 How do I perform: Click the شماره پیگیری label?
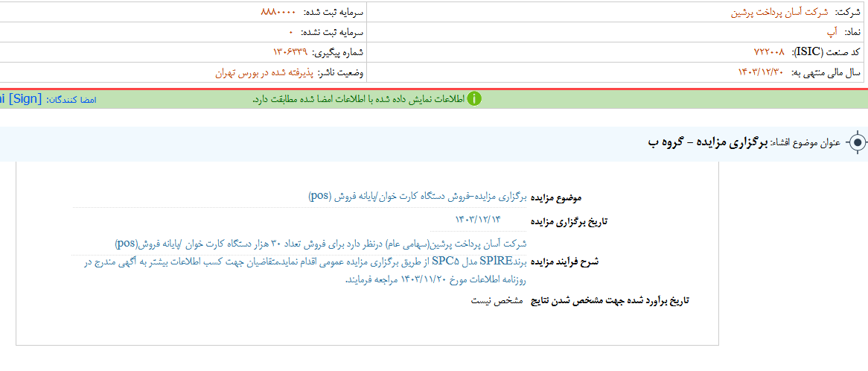pyautogui.click(x=338, y=52)
